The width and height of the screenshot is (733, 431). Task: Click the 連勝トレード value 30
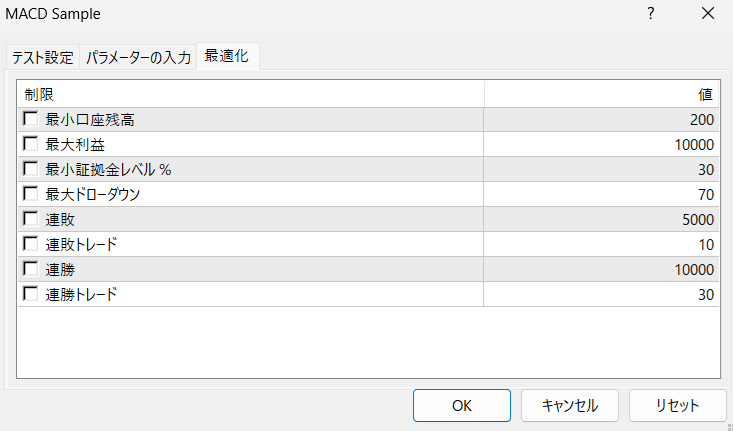pyautogui.click(x=705, y=294)
